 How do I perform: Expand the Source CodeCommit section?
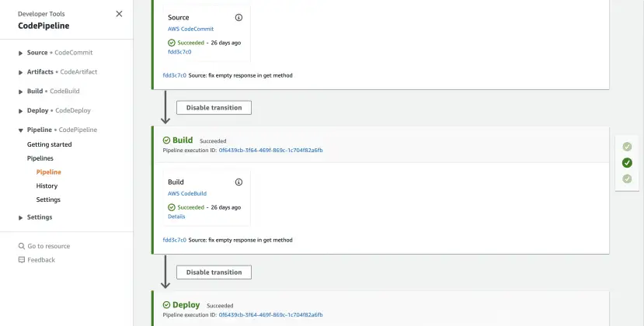coord(20,53)
